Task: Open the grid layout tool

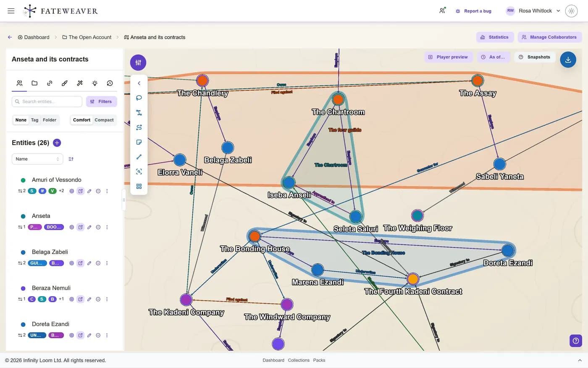Action: tap(139, 186)
